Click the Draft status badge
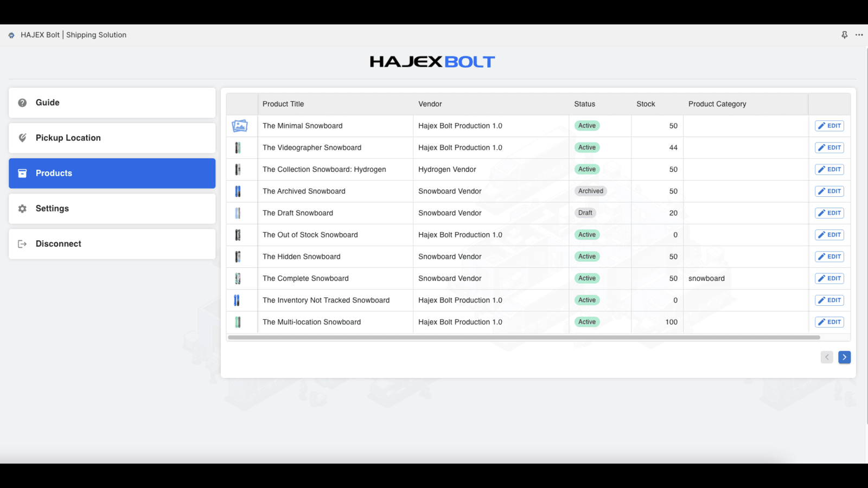Viewport: 868px width, 488px height. 585,213
